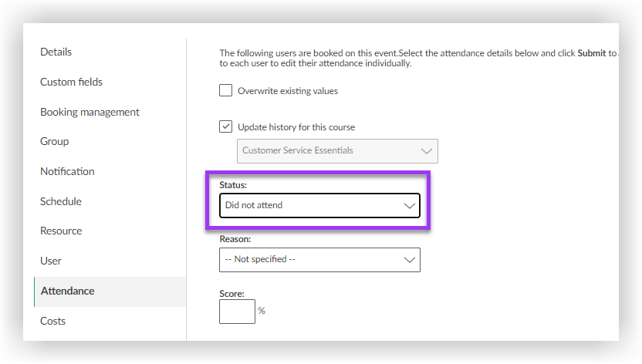The image size is (642, 364).
Task: Open the User section
Action: click(x=51, y=261)
